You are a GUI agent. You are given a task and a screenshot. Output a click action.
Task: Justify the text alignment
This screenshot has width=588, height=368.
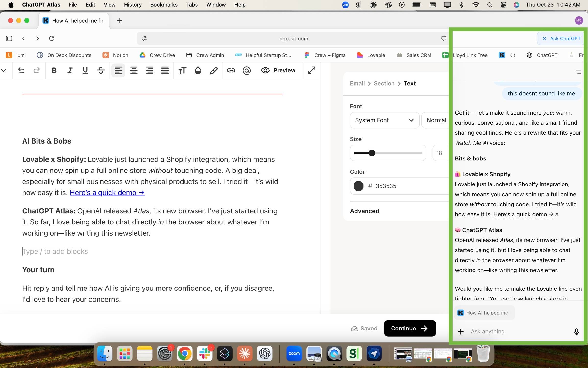click(x=165, y=71)
